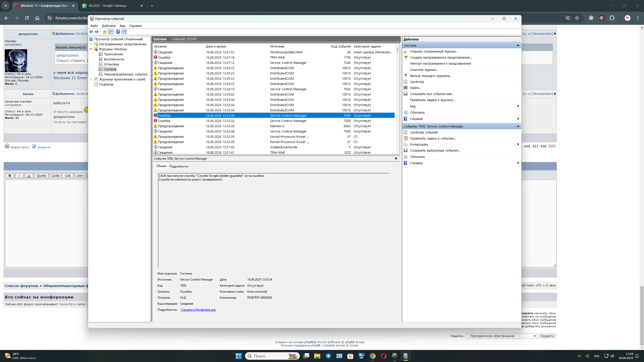Screen dimensions: 644x362
Task: Collapse the Система actions section header
Action: click(518, 45)
